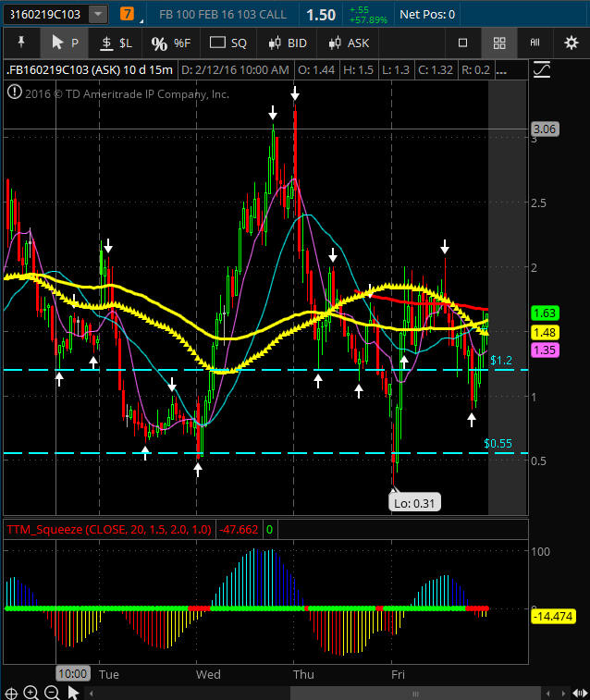
Task: Select the $L price level tool
Action: tap(116, 43)
